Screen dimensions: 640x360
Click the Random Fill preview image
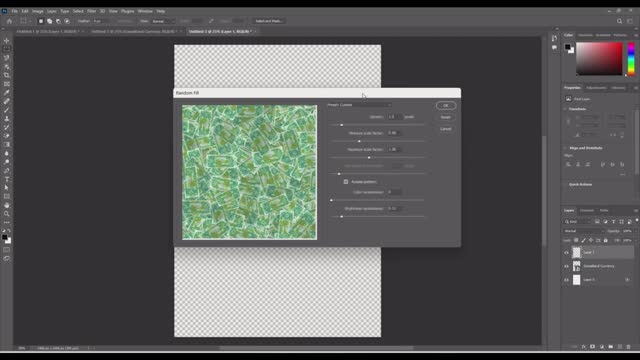[249, 172]
